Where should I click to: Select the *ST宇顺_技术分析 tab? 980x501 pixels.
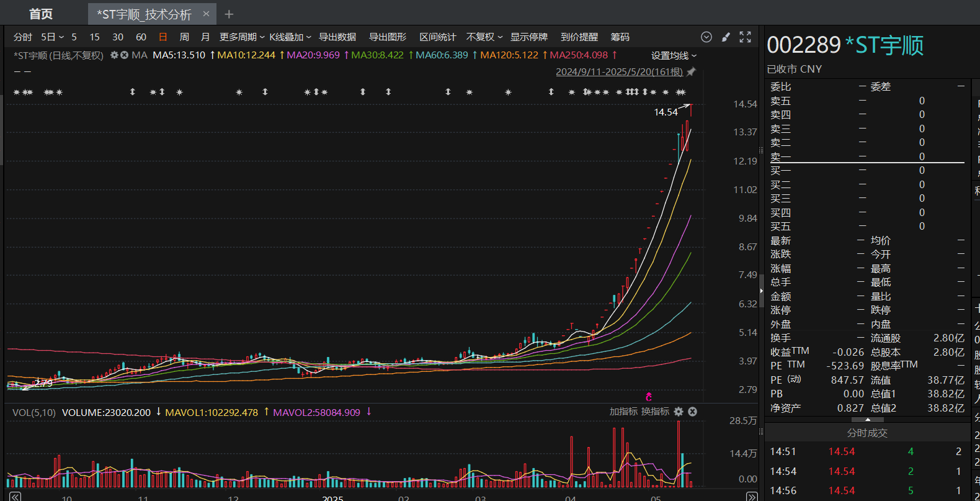point(144,14)
